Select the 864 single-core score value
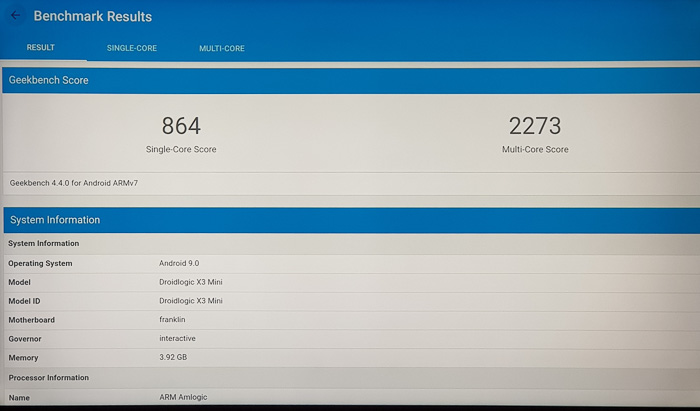 click(x=181, y=126)
